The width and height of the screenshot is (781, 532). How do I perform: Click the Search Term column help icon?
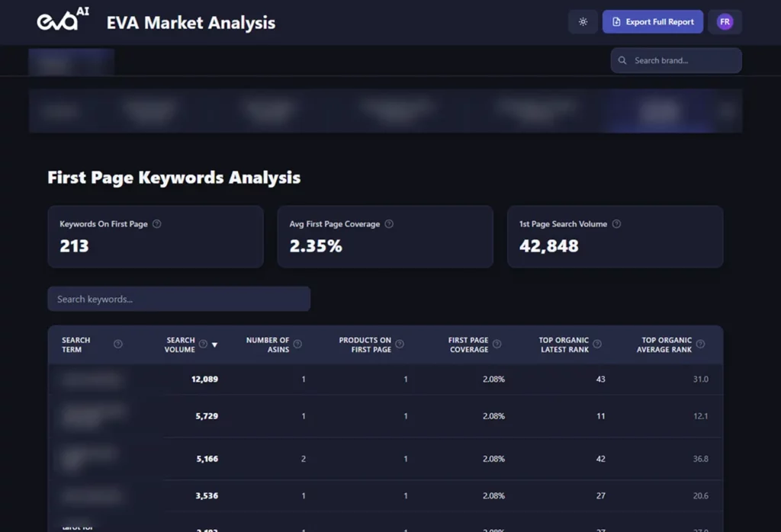coord(118,345)
